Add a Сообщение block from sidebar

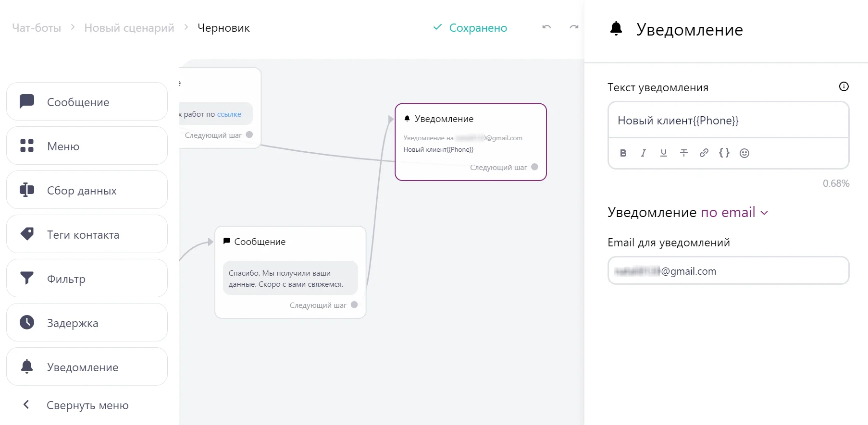pos(87,102)
